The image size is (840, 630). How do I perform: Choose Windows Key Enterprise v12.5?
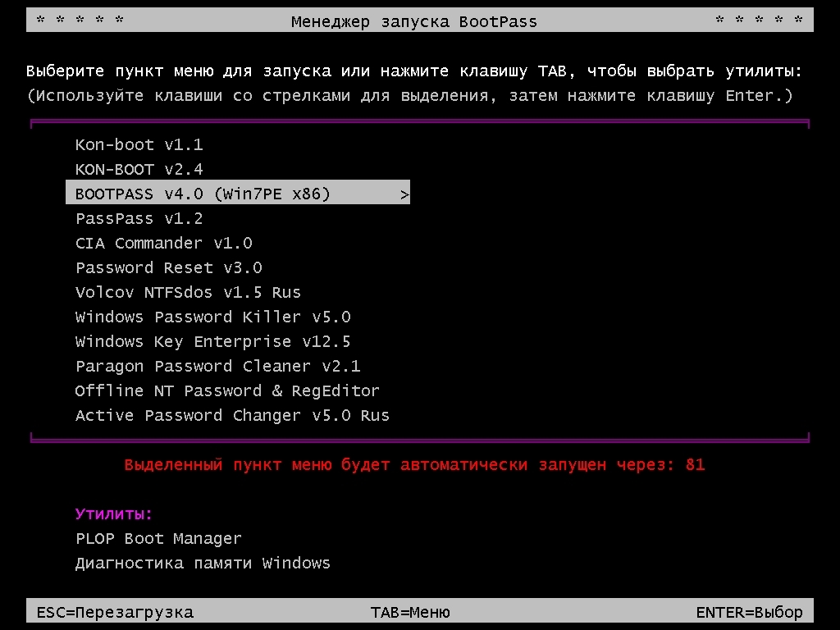click(212, 342)
